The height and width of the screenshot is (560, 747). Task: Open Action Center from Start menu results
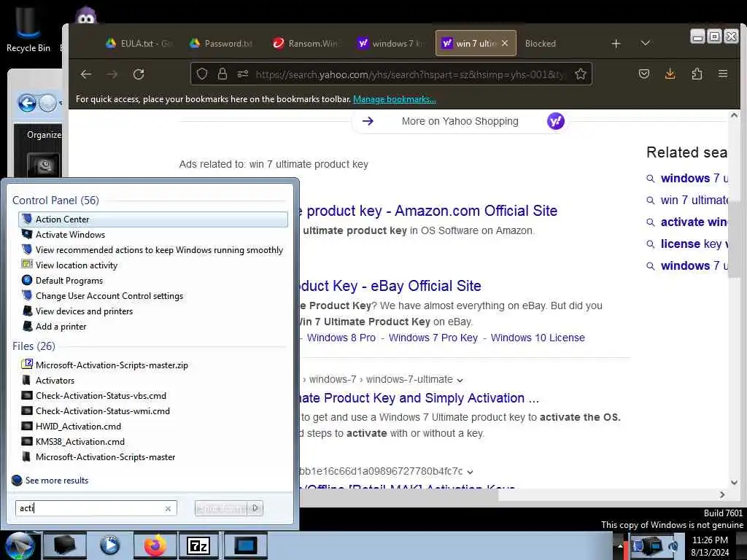coord(153,219)
